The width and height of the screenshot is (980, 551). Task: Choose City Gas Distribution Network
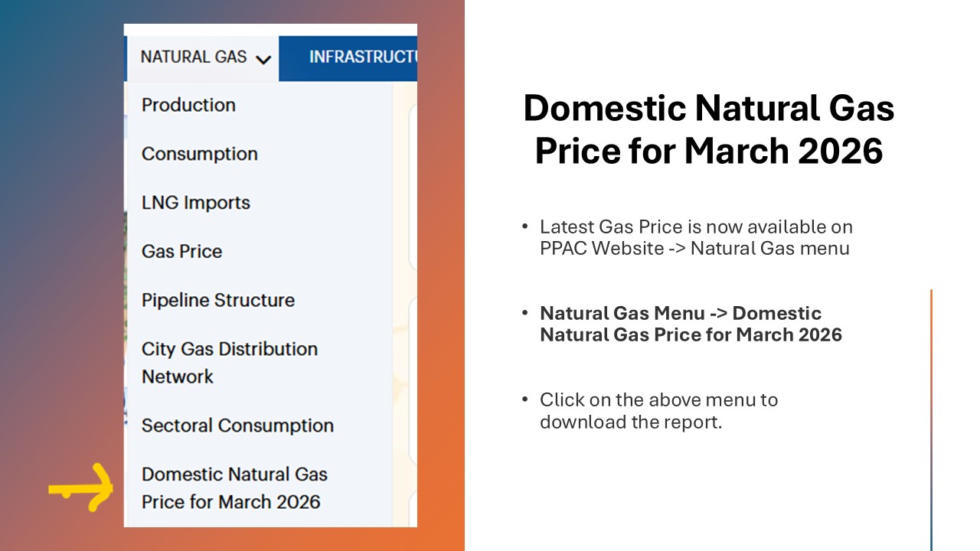tap(229, 363)
